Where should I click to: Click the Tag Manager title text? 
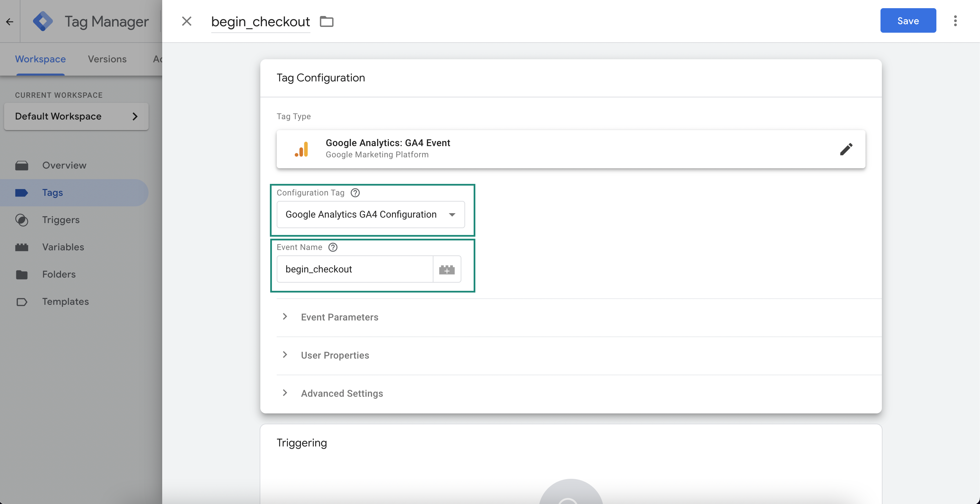tap(107, 22)
